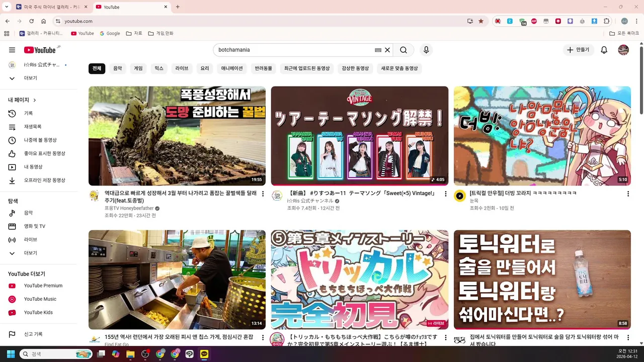Open KakaoTalk in the taskbar
This screenshot has width=644, height=362.
pyautogui.click(x=204, y=354)
